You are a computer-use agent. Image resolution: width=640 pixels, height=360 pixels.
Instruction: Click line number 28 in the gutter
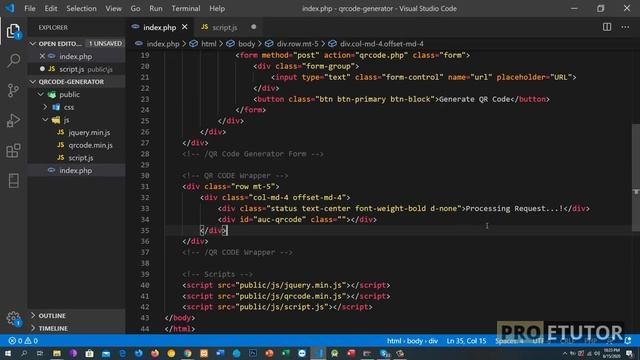pyautogui.click(x=144, y=154)
